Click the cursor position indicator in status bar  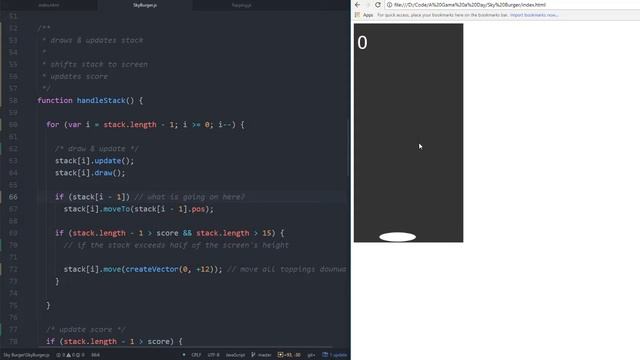pyautogui.click(x=95, y=355)
